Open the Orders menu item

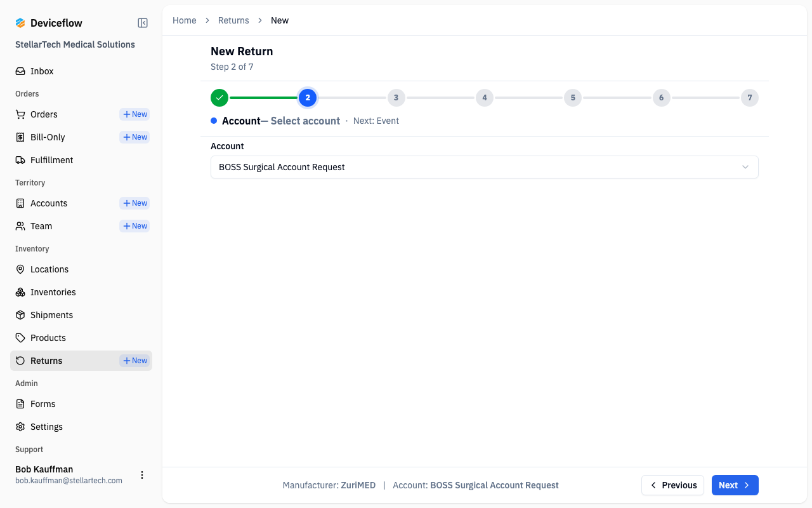pos(44,114)
